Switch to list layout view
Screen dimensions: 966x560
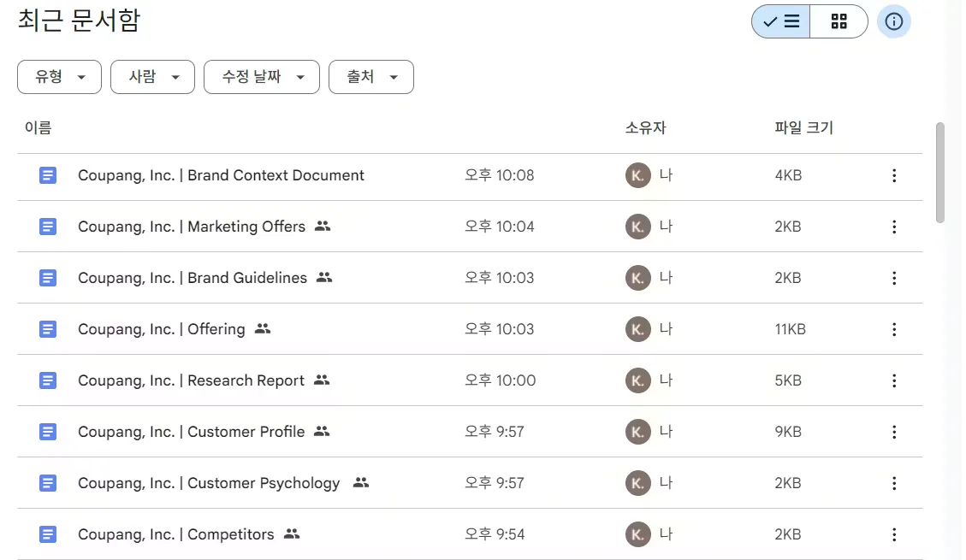click(780, 21)
